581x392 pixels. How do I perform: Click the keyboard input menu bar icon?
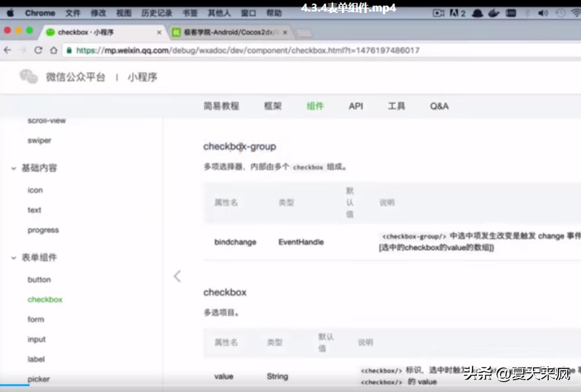point(511,13)
